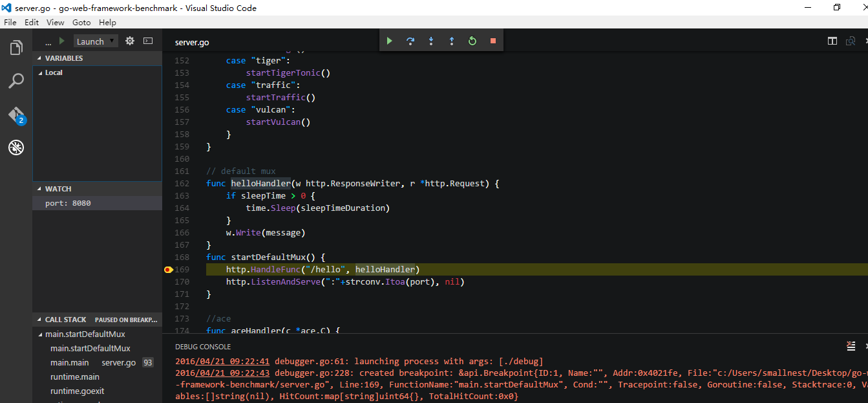Image resolution: width=868 pixels, height=403 pixels.
Task: Click time.Sleep(sleepTimeDuration) on line 164
Action: [318, 208]
